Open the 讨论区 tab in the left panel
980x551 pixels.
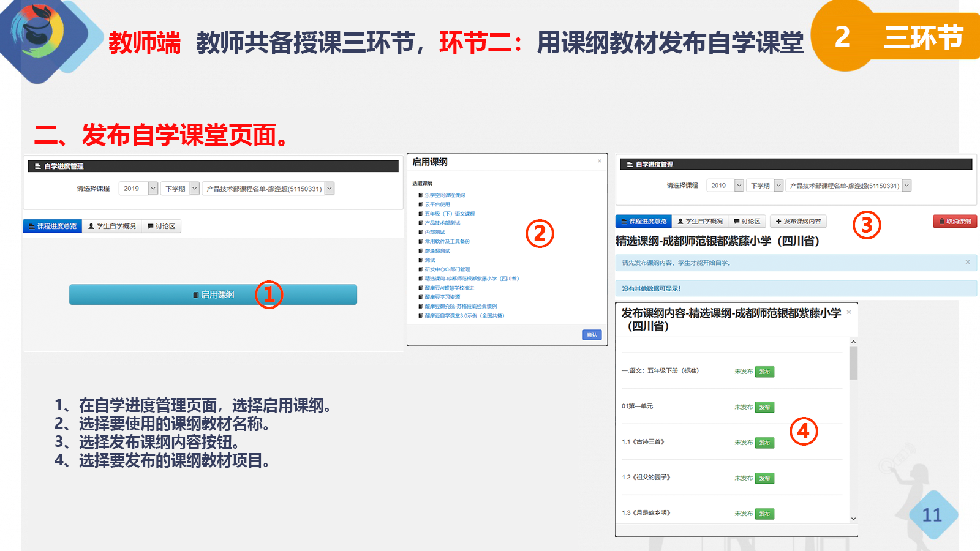click(162, 227)
